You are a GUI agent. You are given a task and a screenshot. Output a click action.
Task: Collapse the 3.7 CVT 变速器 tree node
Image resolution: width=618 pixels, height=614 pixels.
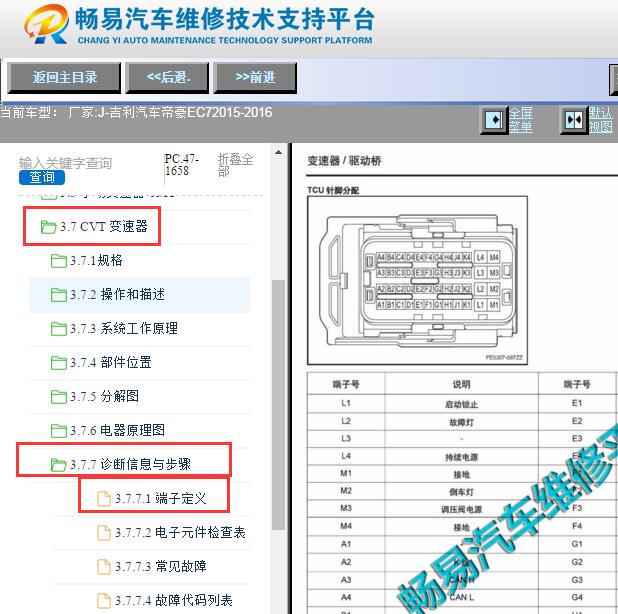[x=104, y=227]
